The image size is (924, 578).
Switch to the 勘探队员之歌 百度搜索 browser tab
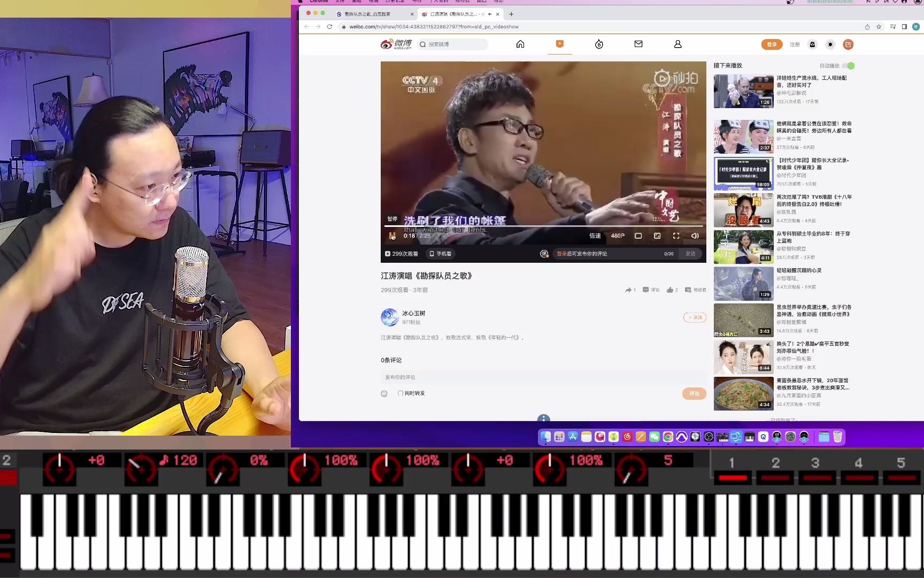click(374, 14)
